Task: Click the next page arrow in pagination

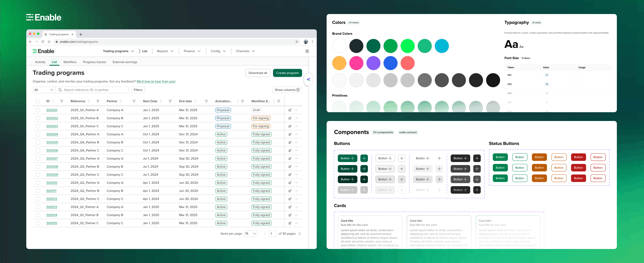Action: click(300, 233)
